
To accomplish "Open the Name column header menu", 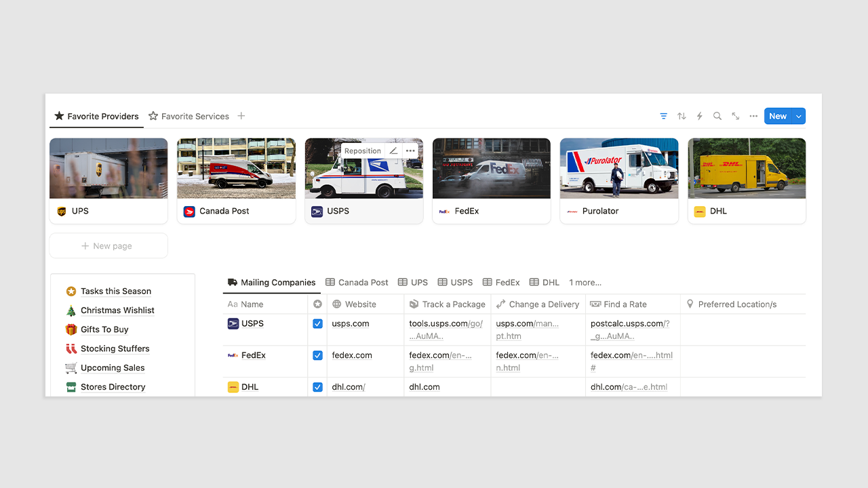I will 265,304.
